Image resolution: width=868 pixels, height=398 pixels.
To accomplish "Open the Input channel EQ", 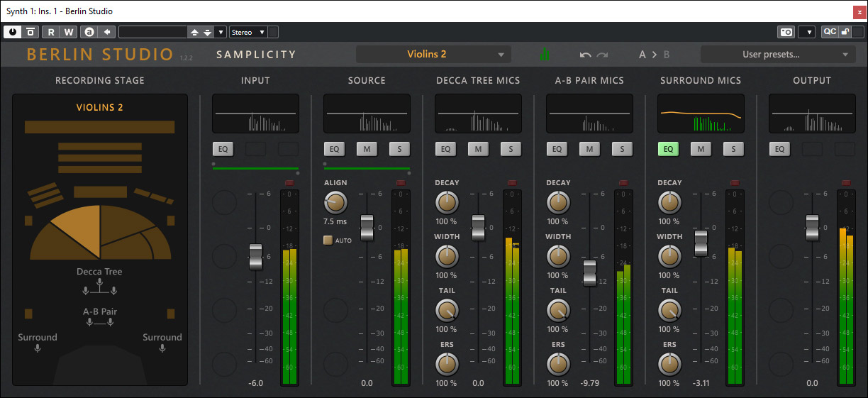I will click(223, 149).
